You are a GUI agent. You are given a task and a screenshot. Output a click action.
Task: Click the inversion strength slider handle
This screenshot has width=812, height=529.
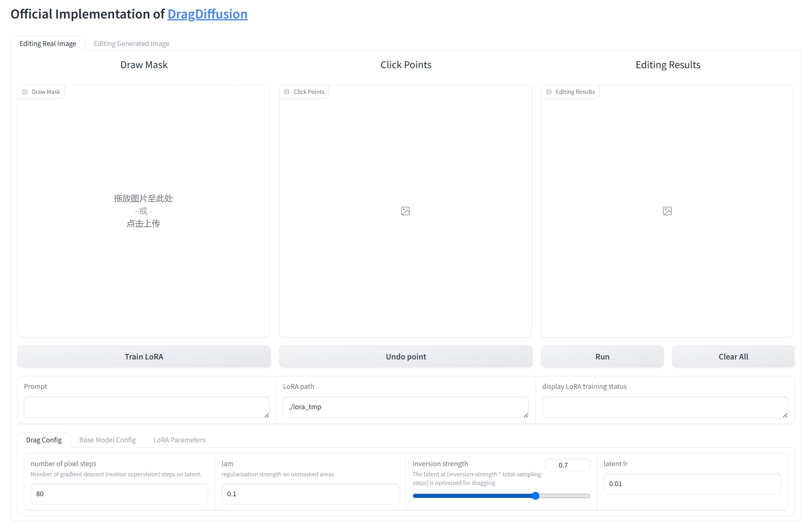click(x=535, y=496)
